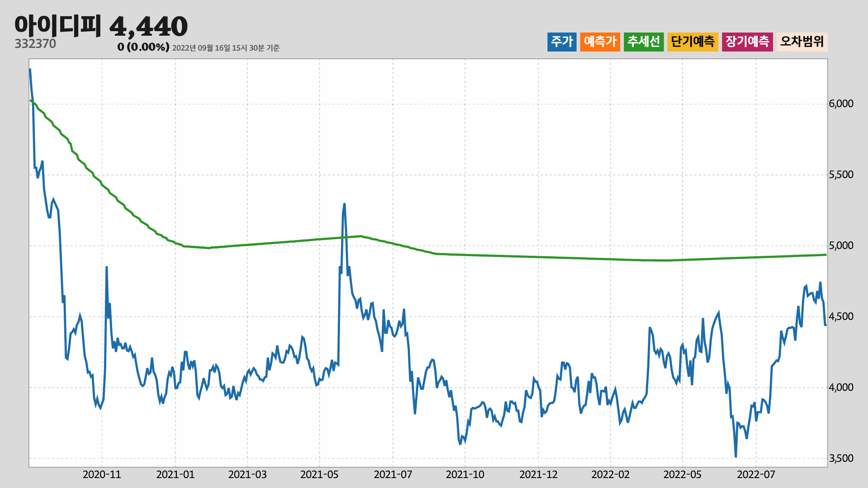
Task: Click the 2021-03 x-axis label
Action: pyautogui.click(x=247, y=475)
